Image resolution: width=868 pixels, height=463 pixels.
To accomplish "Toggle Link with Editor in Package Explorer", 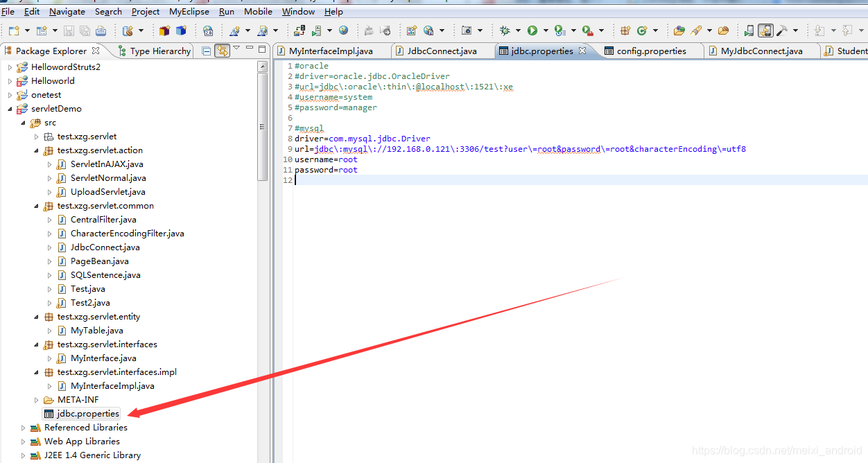I will click(x=222, y=51).
